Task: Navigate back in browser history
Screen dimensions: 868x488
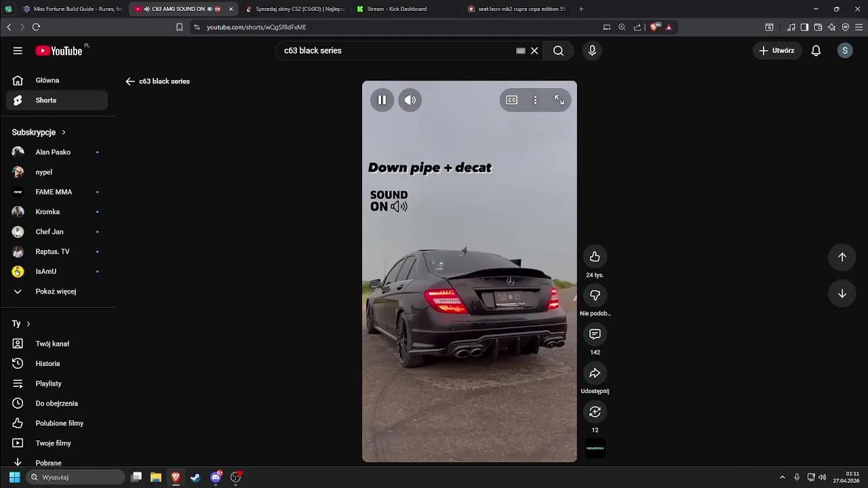Action: click(9, 27)
